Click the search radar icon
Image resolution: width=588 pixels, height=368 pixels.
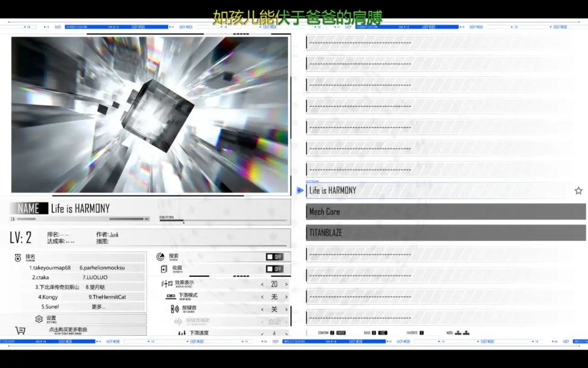pyautogui.click(x=161, y=257)
